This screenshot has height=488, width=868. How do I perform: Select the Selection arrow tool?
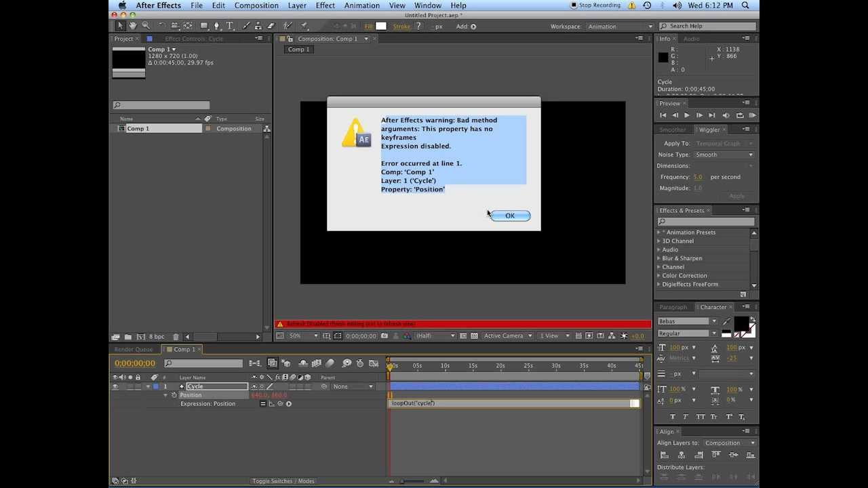pyautogui.click(x=120, y=26)
